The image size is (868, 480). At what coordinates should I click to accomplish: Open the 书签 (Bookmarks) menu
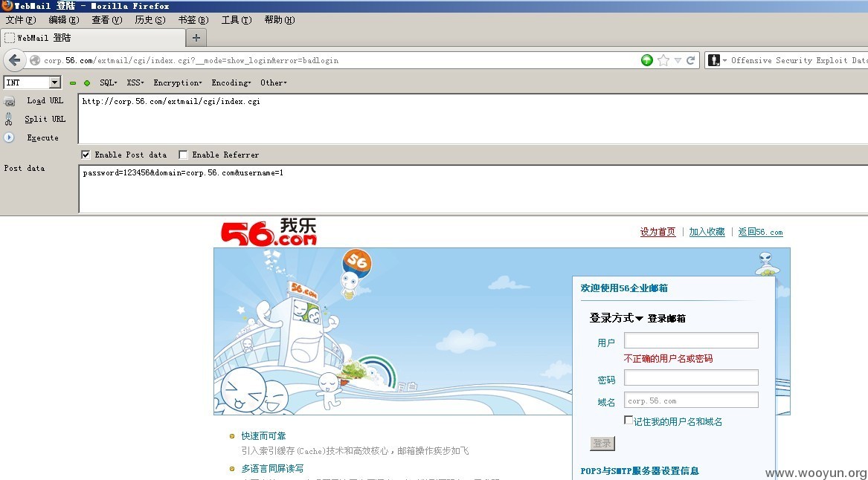(193, 20)
